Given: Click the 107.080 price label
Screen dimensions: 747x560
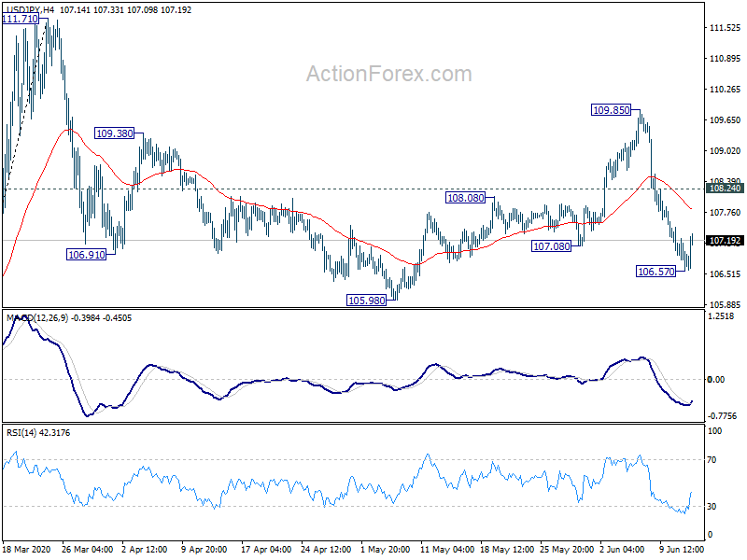Looking at the screenshot, I should tap(551, 246).
